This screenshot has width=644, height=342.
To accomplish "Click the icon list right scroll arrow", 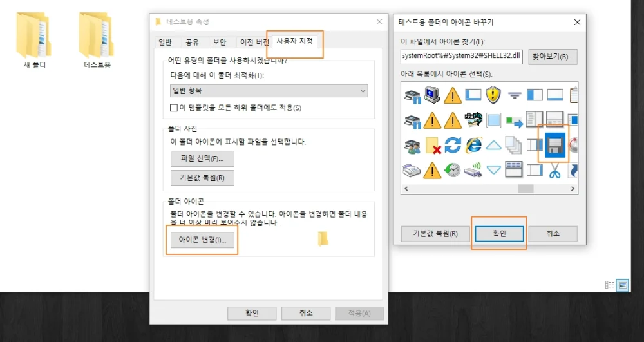I will pyautogui.click(x=573, y=189).
